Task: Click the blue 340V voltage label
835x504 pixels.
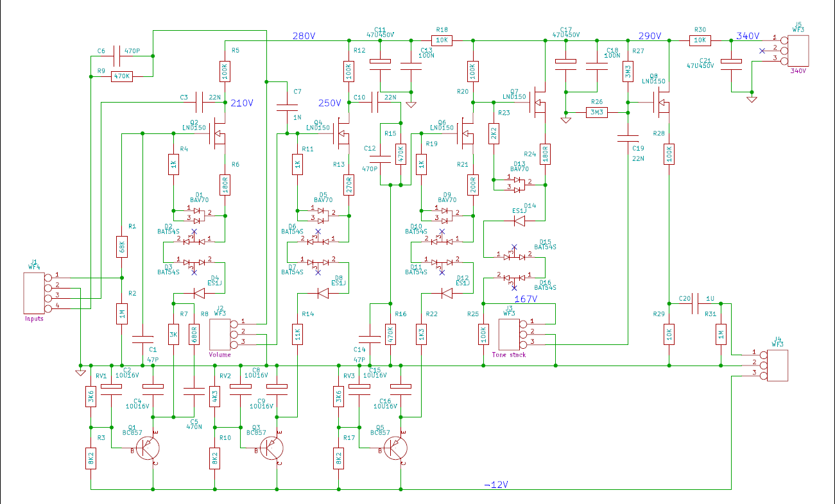Action: (x=748, y=36)
